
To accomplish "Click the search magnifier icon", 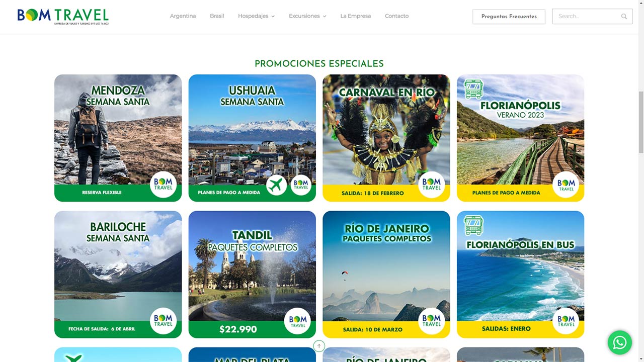I will [x=624, y=17].
